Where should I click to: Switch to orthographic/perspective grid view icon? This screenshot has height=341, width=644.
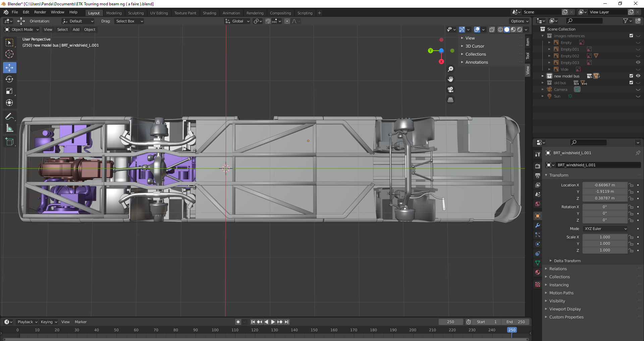pyautogui.click(x=450, y=100)
